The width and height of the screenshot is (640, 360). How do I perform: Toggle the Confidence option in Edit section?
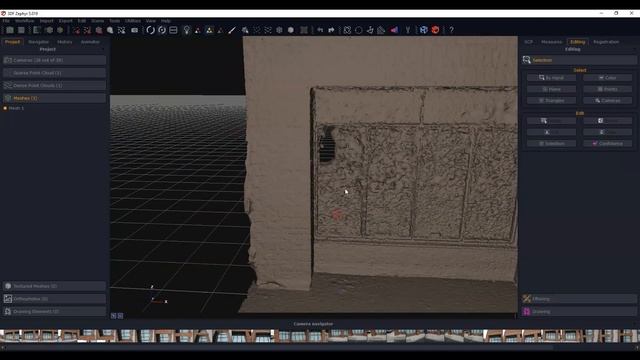607,144
